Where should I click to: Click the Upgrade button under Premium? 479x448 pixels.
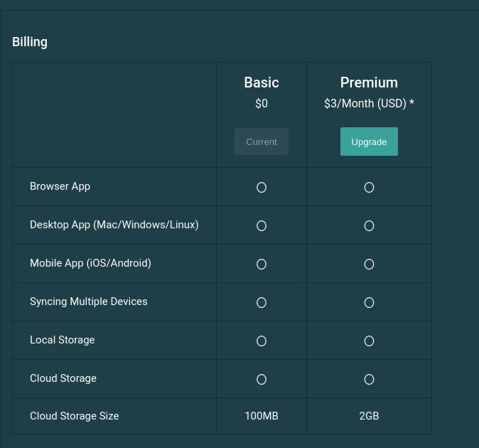[x=369, y=142]
